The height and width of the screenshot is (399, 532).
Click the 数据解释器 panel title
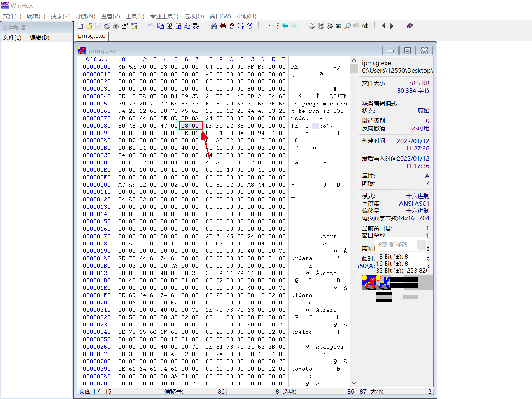(x=393, y=244)
